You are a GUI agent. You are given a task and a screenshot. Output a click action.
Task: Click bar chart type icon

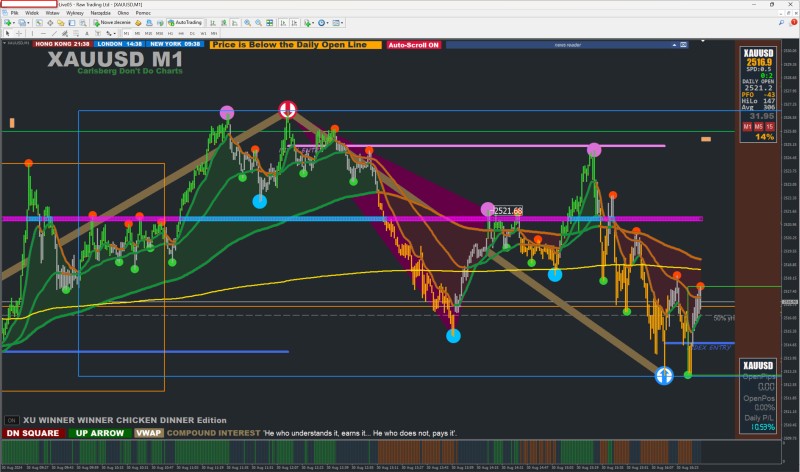coord(213,22)
